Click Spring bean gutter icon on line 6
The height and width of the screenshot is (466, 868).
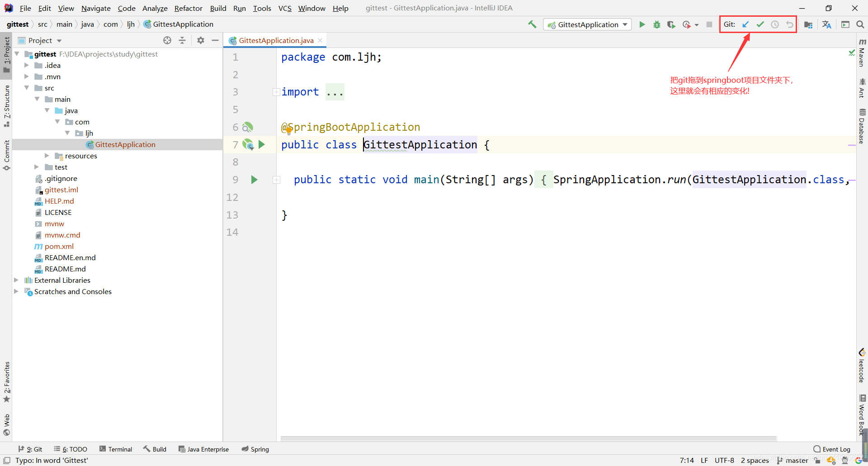[x=248, y=127]
